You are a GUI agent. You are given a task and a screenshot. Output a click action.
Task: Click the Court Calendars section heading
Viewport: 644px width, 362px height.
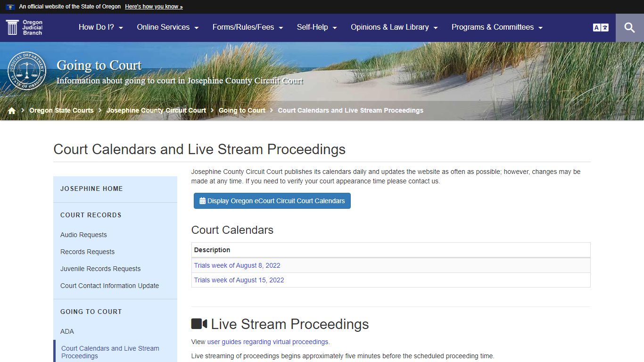232,230
